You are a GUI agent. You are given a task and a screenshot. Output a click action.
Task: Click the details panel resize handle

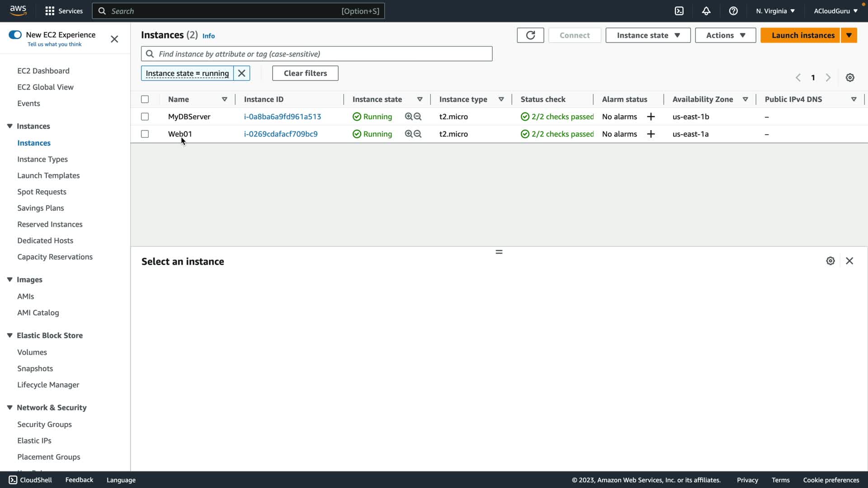pos(499,252)
